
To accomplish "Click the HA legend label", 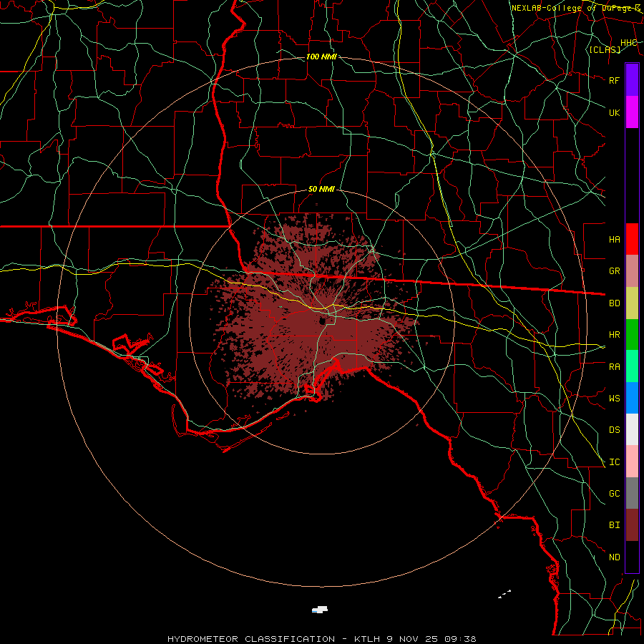I will [x=615, y=240].
